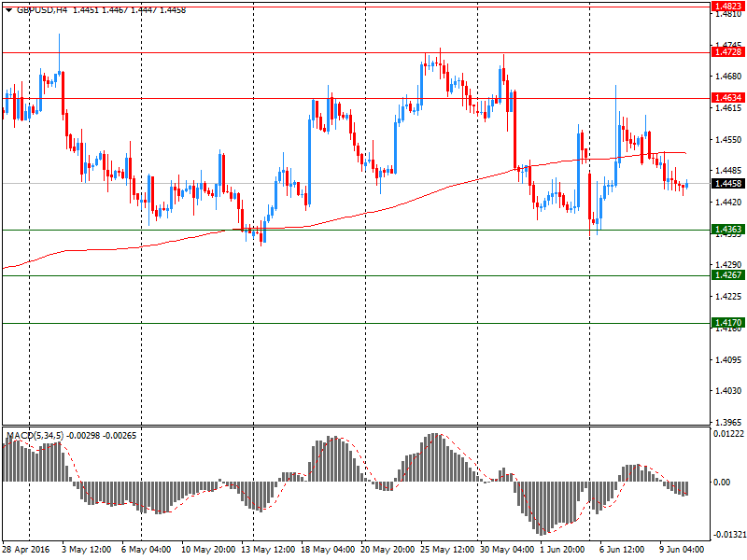
Task: Open the chart menu arrow beside GBPUSD,H4
Action: click(x=8, y=10)
